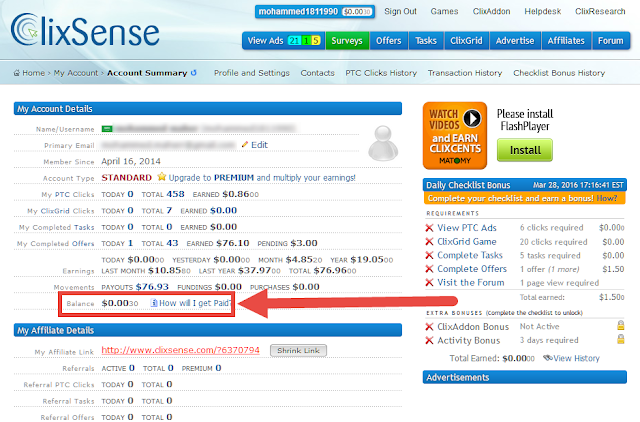Open the Forum tab

pyautogui.click(x=611, y=41)
